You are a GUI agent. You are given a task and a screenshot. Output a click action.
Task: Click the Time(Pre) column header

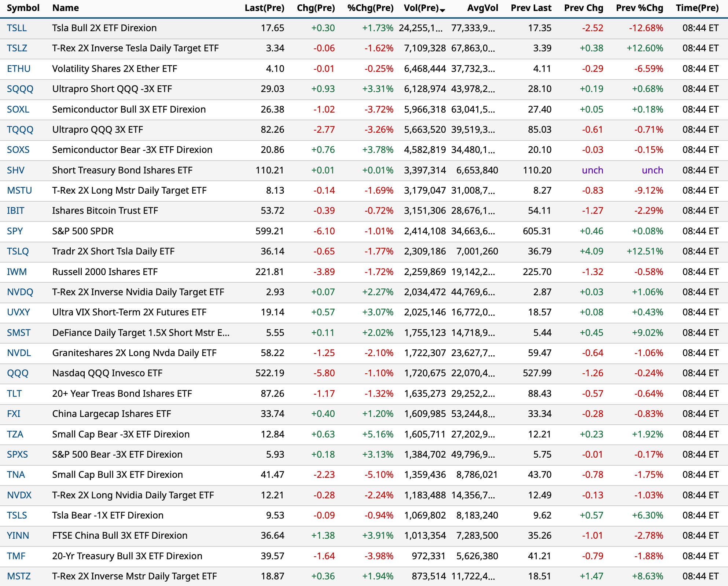(x=697, y=8)
